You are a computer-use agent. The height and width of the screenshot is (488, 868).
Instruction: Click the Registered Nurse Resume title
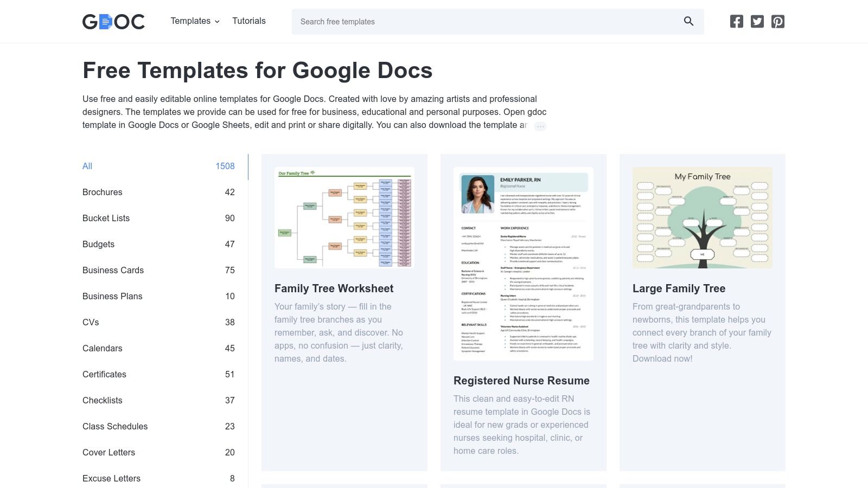click(521, 381)
